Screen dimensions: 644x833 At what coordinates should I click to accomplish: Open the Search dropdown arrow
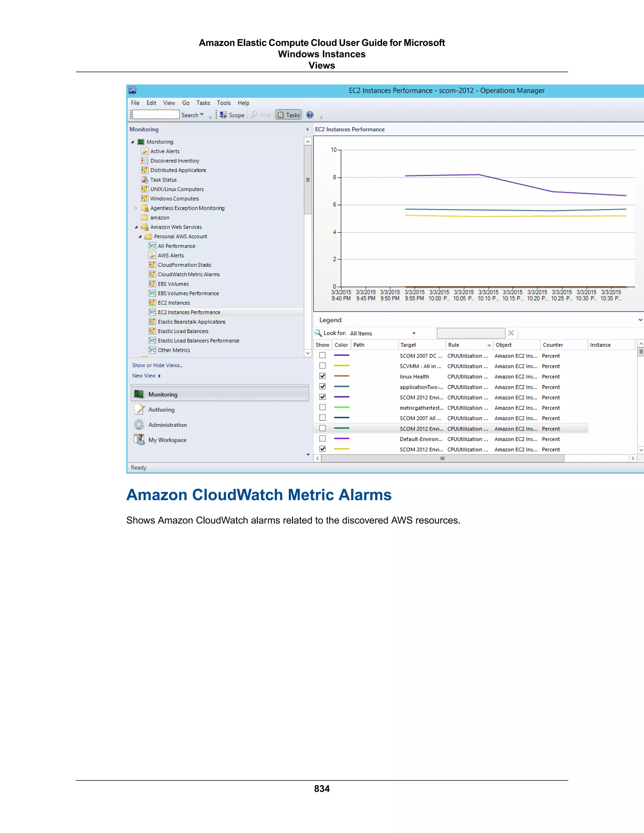pos(202,114)
